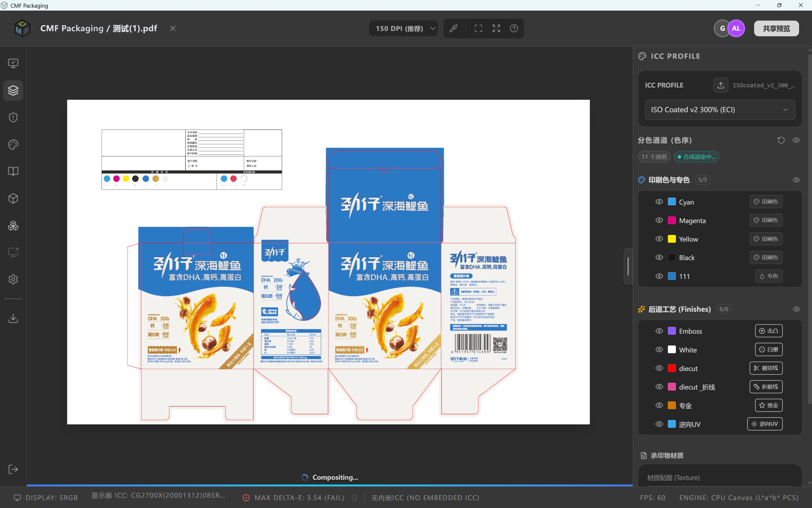
Task: Click the expand fullscreen toolbar icon
Action: pyautogui.click(x=496, y=28)
